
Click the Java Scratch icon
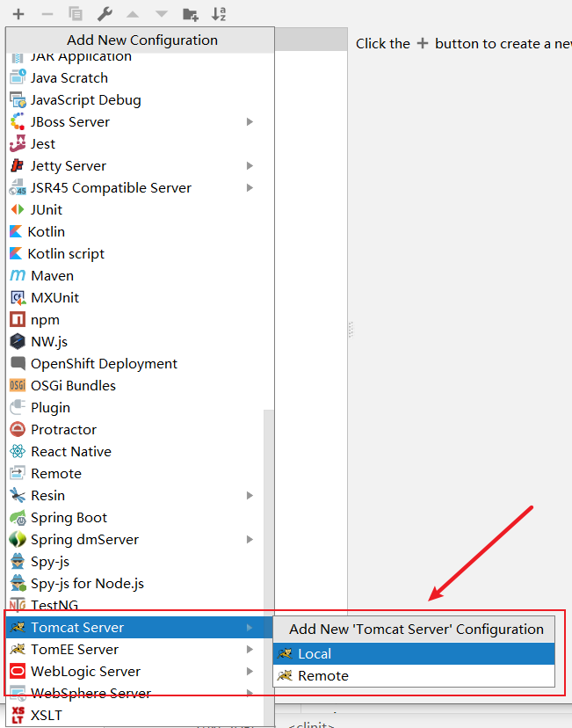[18, 77]
